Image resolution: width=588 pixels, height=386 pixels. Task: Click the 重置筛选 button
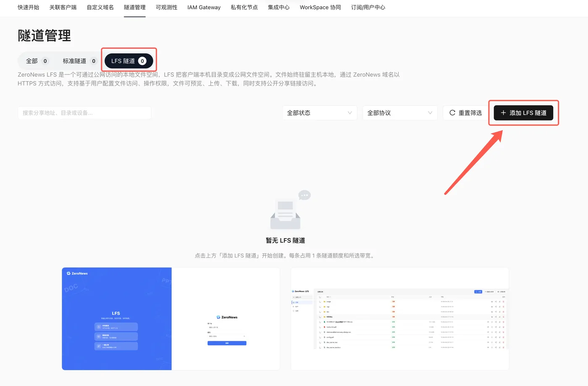tap(466, 113)
